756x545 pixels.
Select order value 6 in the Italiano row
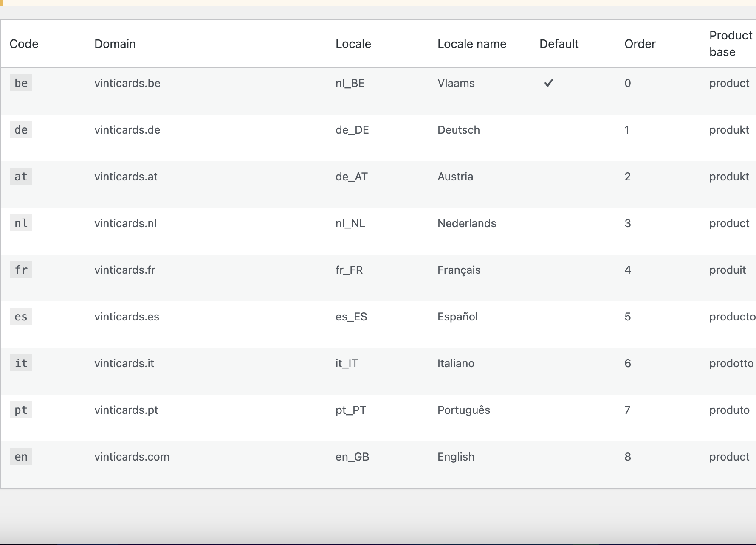(x=628, y=363)
